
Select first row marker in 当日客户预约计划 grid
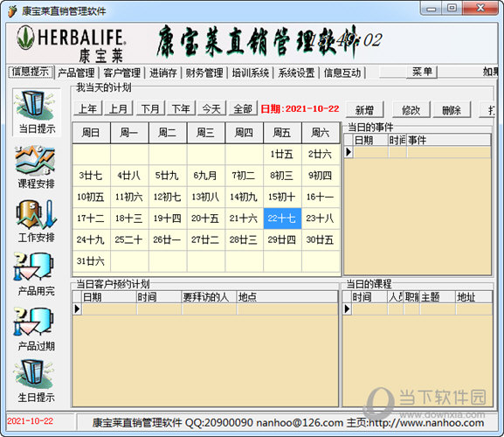tap(77, 309)
